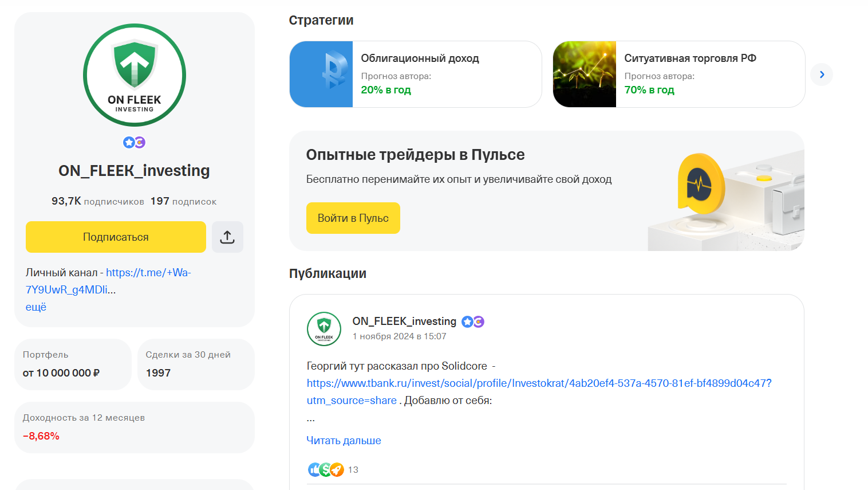Screen dimensions: 868x490
Task: Click the purple C badge under profile avatar
Action: click(140, 142)
